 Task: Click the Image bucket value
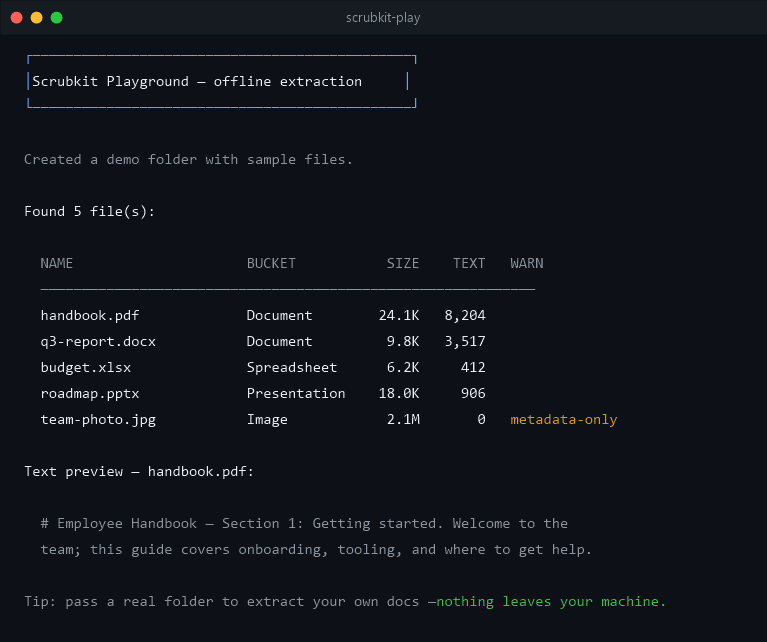click(x=267, y=419)
